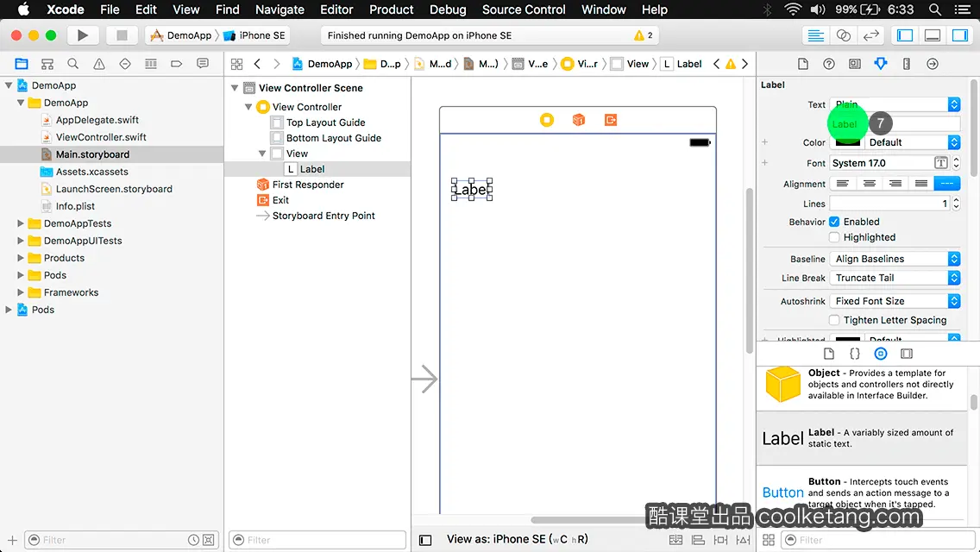Collapse the View Controller Scene
This screenshot has width=980, height=552.
[x=235, y=88]
